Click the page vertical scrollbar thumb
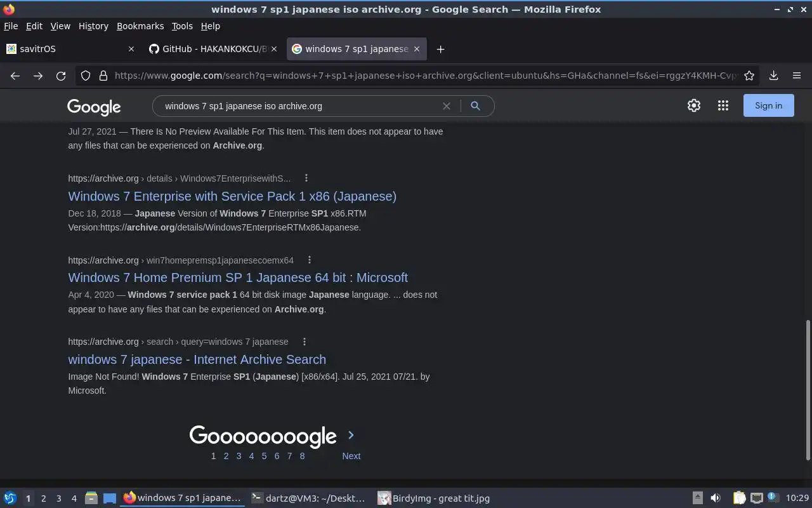812x508 pixels. tap(808, 390)
